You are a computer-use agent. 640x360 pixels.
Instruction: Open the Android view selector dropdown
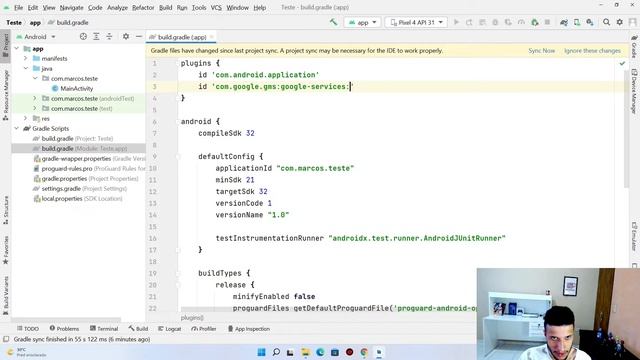(x=36, y=37)
